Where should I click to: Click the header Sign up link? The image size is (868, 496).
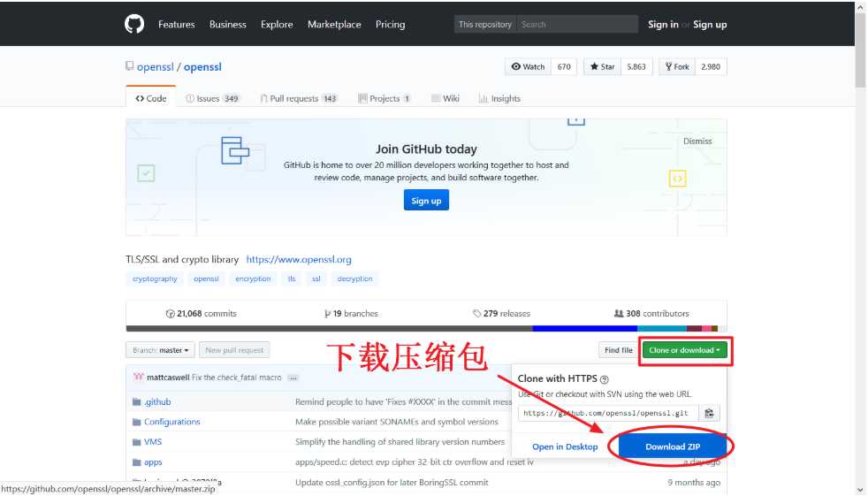coord(710,25)
